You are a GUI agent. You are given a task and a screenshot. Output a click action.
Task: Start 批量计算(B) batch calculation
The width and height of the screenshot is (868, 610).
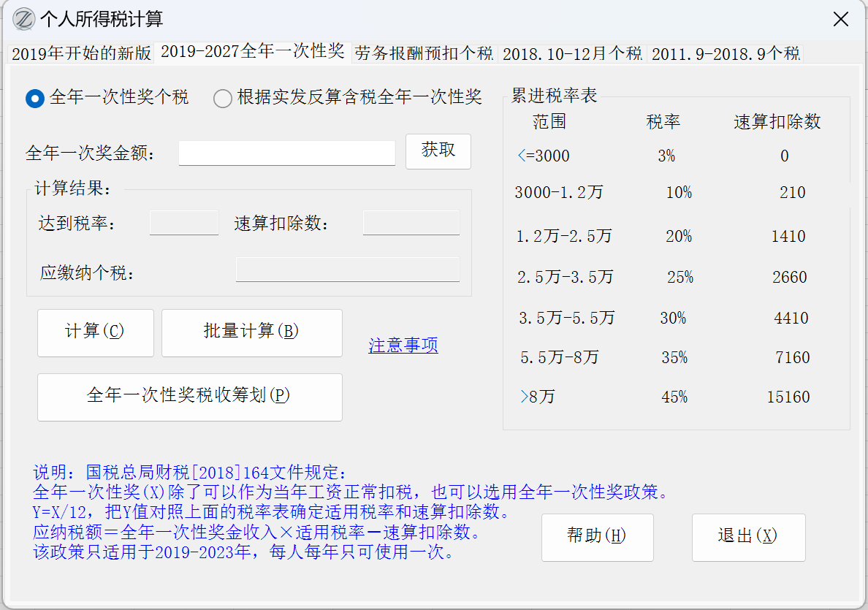coord(251,332)
